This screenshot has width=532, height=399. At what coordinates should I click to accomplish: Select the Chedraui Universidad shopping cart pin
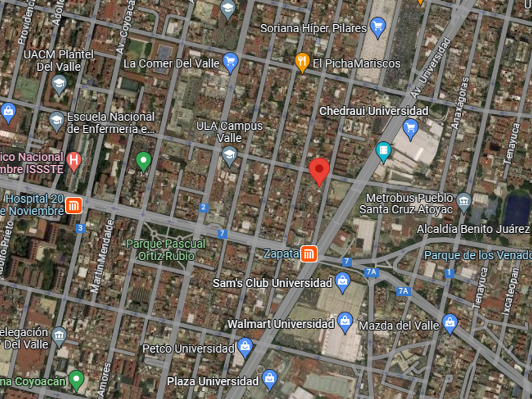410,129
